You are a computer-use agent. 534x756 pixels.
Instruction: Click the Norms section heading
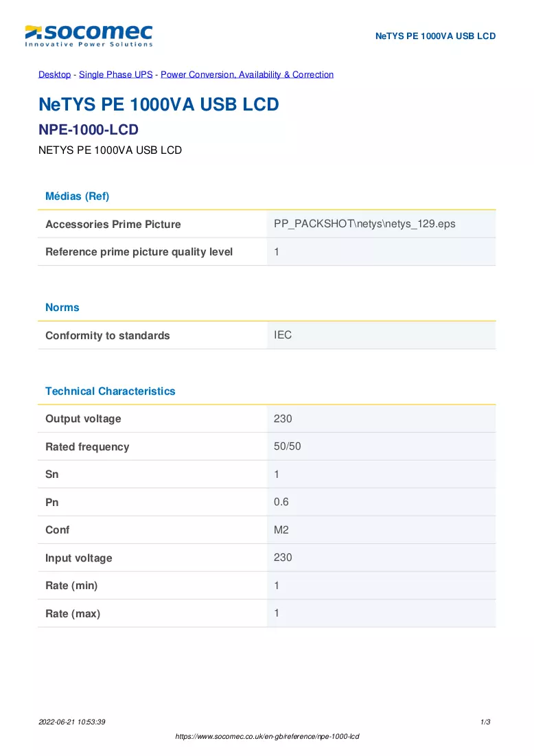click(x=62, y=308)
